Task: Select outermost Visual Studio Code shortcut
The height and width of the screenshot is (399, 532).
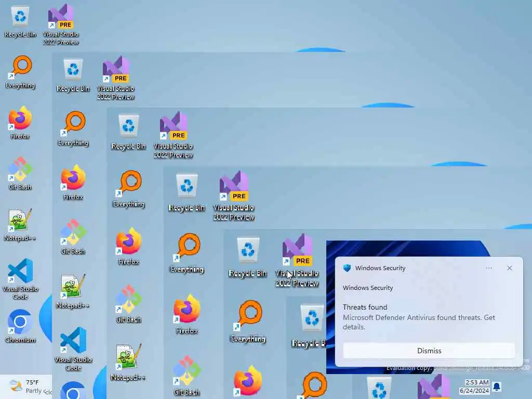Action: [x=20, y=279]
